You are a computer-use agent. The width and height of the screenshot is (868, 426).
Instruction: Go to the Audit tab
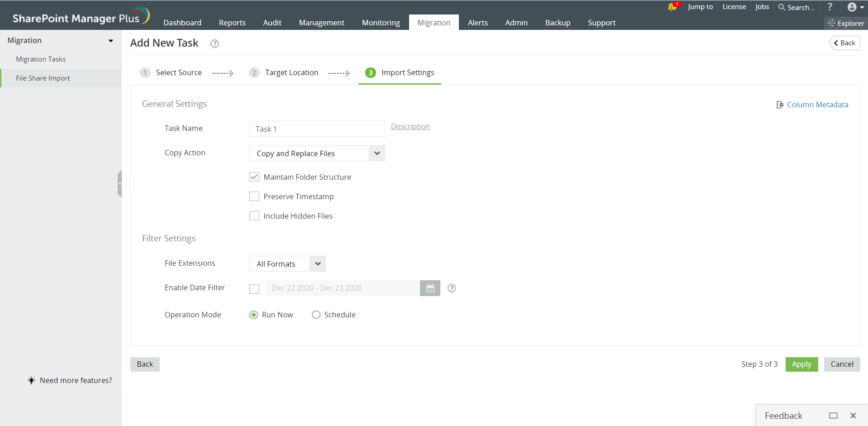pos(272,23)
